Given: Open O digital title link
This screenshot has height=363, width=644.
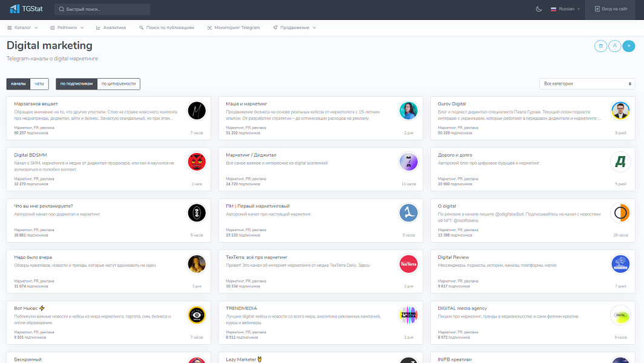Looking at the screenshot, I should pyautogui.click(x=447, y=206).
